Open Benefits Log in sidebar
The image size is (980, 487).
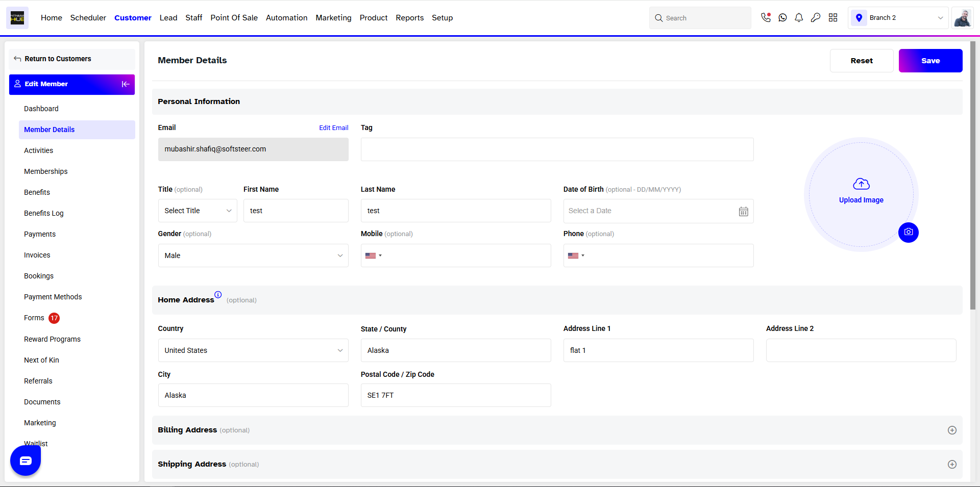pyautogui.click(x=44, y=213)
